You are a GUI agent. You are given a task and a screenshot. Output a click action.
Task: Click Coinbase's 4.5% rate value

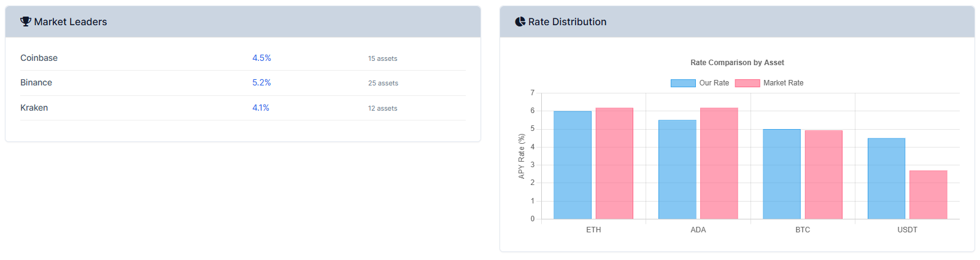(x=261, y=58)
